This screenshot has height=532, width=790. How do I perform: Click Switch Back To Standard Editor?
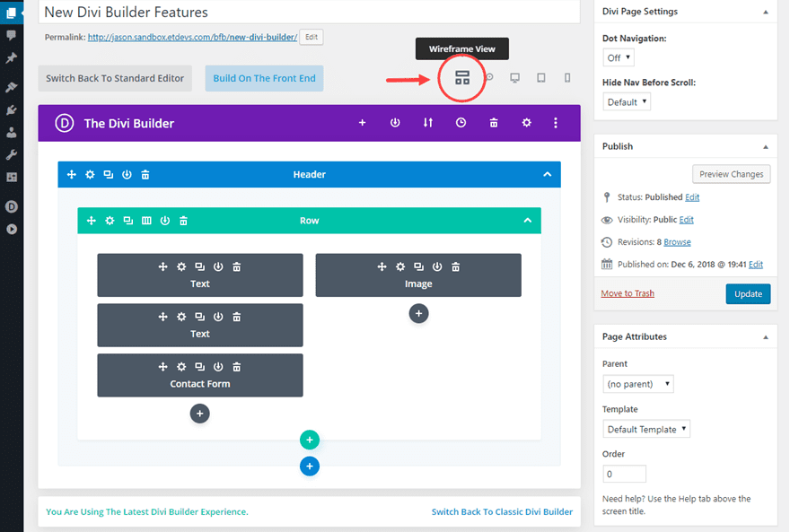pyautogui.click(x=115, y=78)
